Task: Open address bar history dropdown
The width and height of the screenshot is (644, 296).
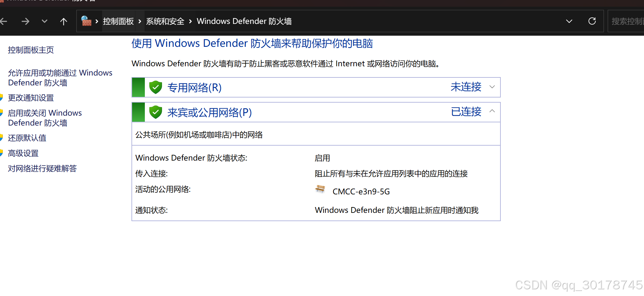Action: [x=569, y=21]
